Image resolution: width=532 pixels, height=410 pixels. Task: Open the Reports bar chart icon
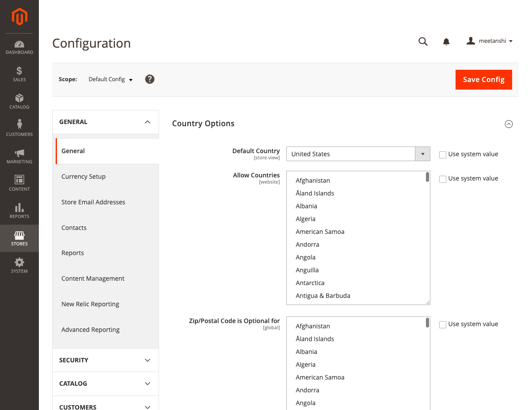pyautogui.click(x=19, y=207)
